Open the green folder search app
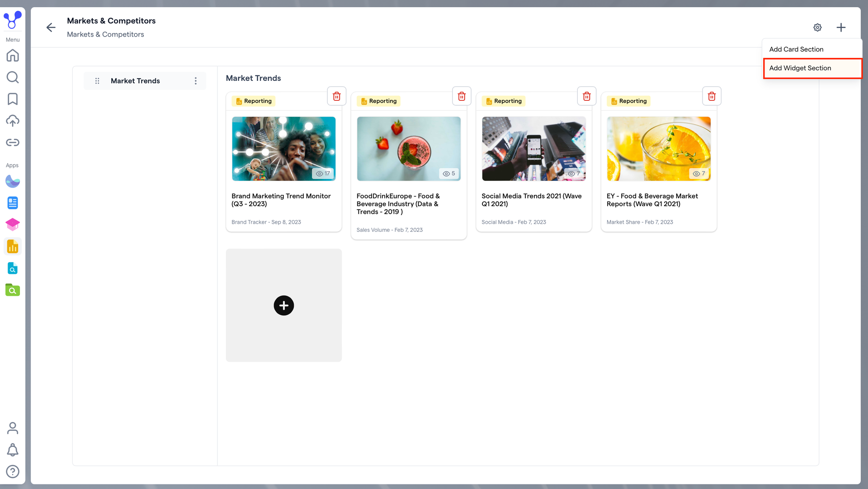The height and width of the screenshot is (489, 868). [13, 290]
